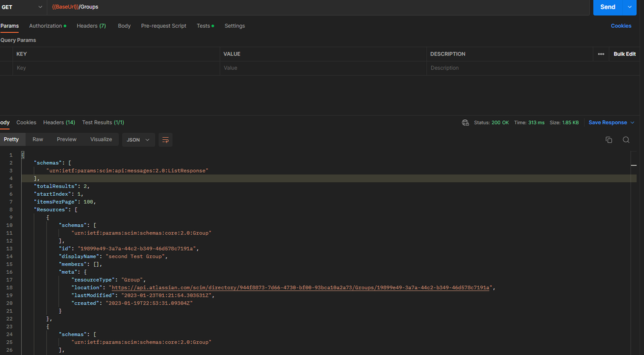Expand Save Response dropdown chevron
The height and width of the screenshot is (355, 644).
[632, 122]
